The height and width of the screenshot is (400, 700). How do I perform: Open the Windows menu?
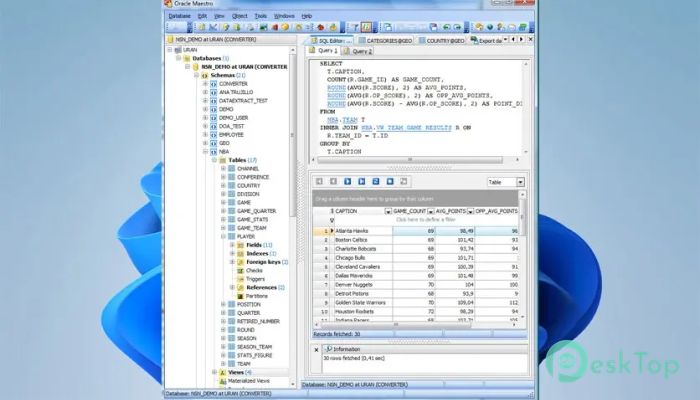[284, 16]
